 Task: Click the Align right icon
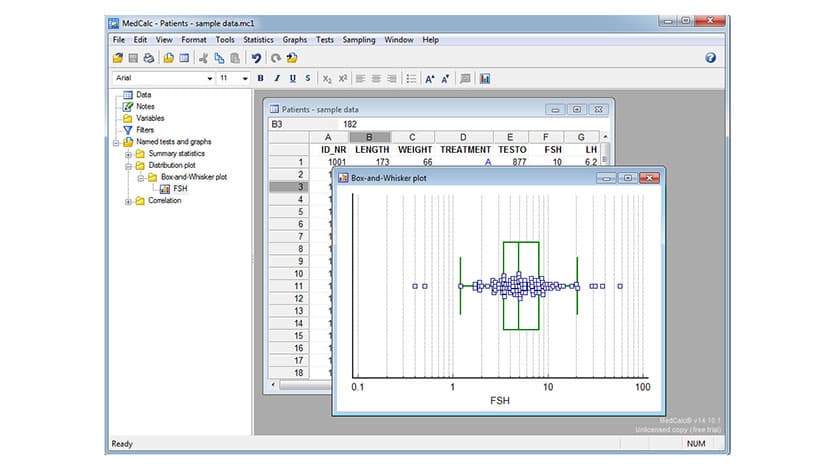click(x=392, y=78)
